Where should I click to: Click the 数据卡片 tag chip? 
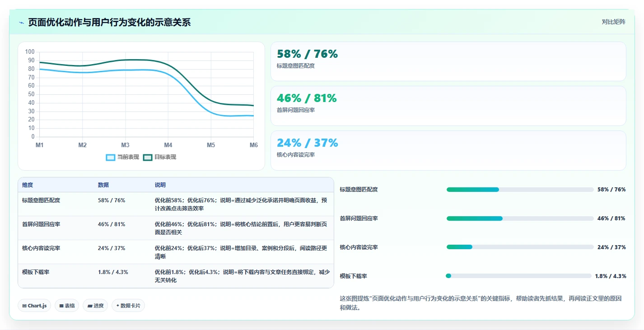click(128, 306)
